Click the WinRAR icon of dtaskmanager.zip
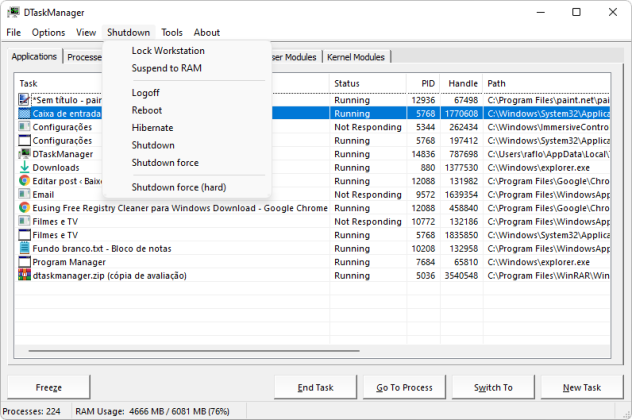This screenshot has height=420, width=632. coord(24,275)
